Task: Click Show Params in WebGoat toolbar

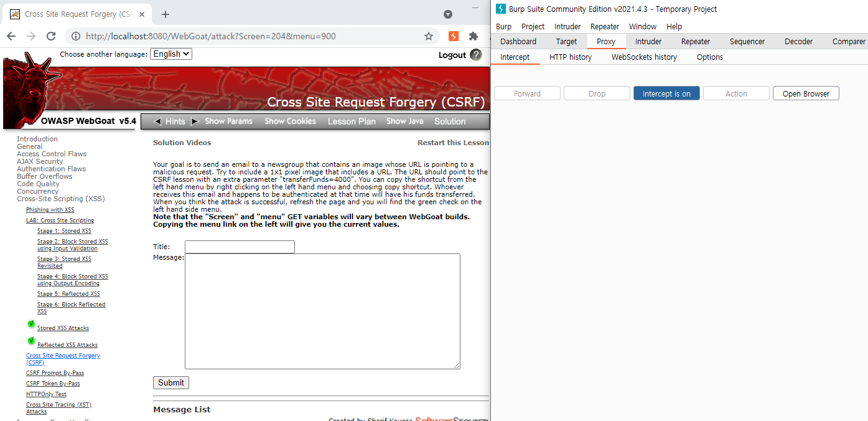Action: pos(228,121)
